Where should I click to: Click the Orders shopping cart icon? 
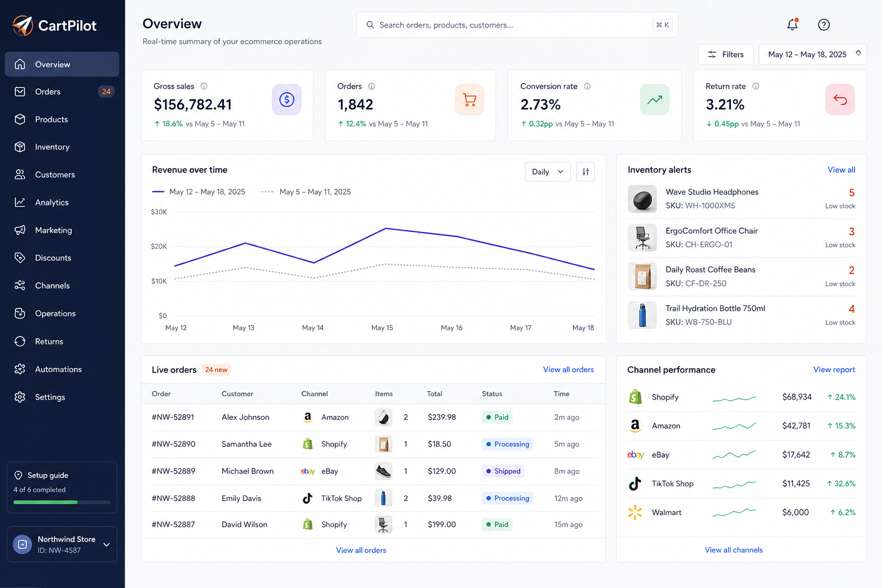pos(470,100)
